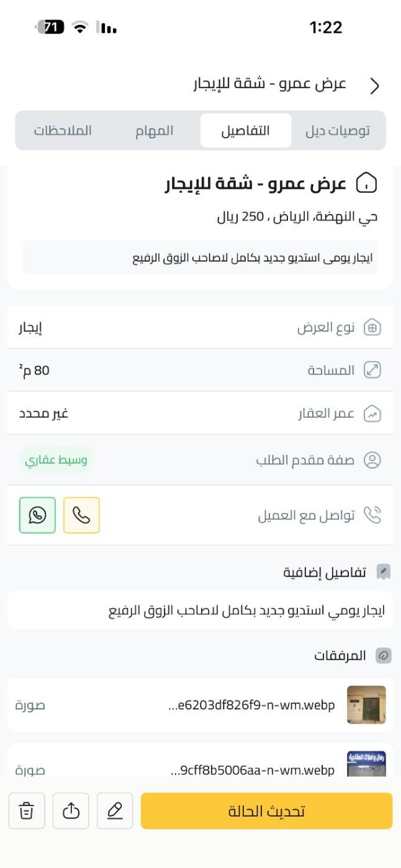Click the edit pencil icon
Viewport: 401px width, 868px height.
tap(115, 811)
